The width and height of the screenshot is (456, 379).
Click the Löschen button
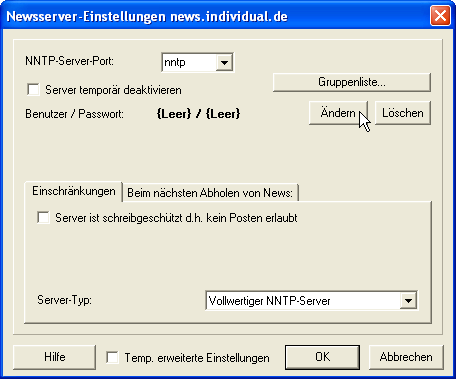[403, 113]
